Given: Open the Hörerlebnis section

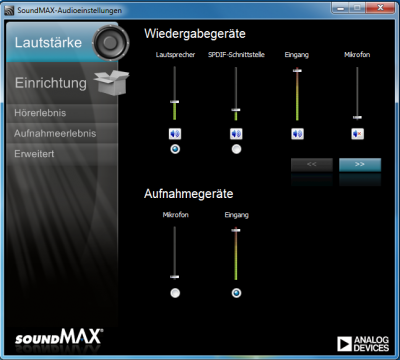Looking at the screenshot, I should 62,113.
